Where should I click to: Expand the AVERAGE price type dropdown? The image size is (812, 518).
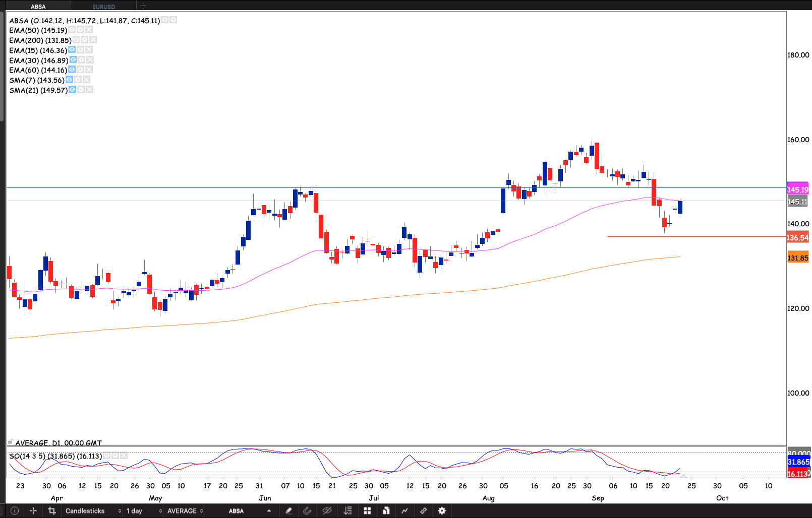pyautogui.click(x=185, y=510)
